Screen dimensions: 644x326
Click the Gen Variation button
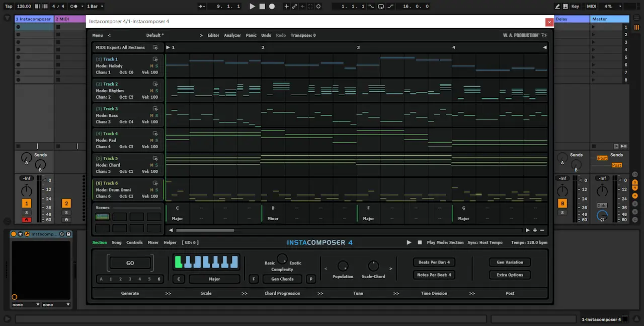click(x=510, y=262)
